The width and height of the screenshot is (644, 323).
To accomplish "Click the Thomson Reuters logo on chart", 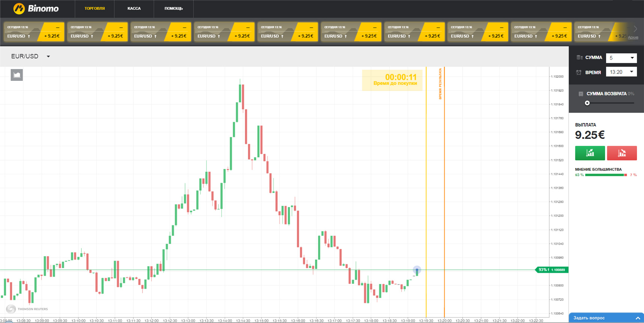I will [x=27, y=309].
